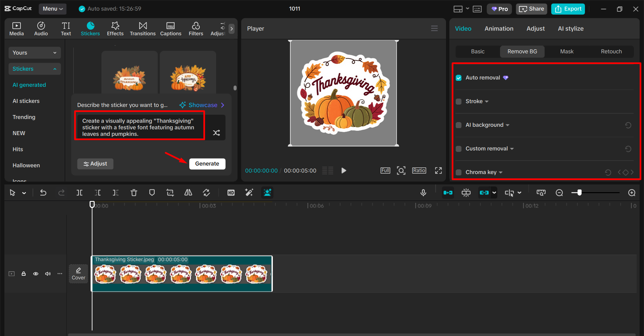Image resolution: width=644 pixels, height=336 pixels.
Task: Click the Generate button
Action: click(207, 164)
